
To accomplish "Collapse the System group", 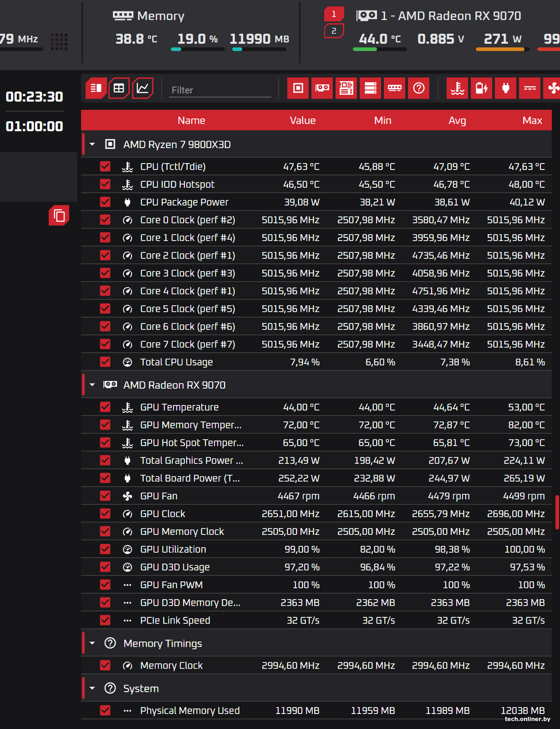I will click(92, 688).
